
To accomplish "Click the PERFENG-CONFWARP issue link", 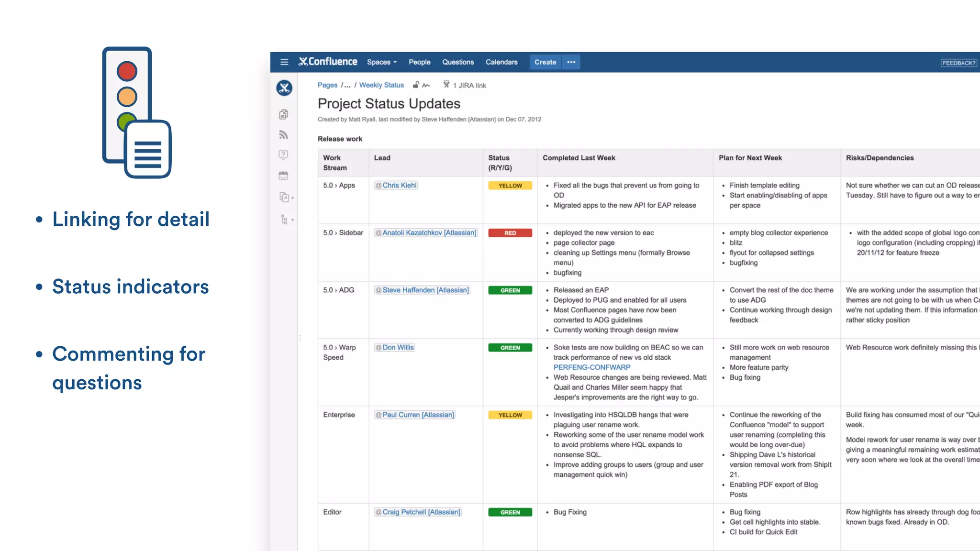I will pos(592,367).
